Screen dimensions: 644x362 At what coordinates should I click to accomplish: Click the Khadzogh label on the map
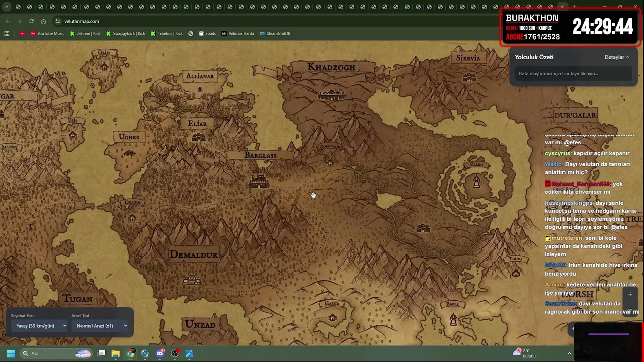coord(331,67)
